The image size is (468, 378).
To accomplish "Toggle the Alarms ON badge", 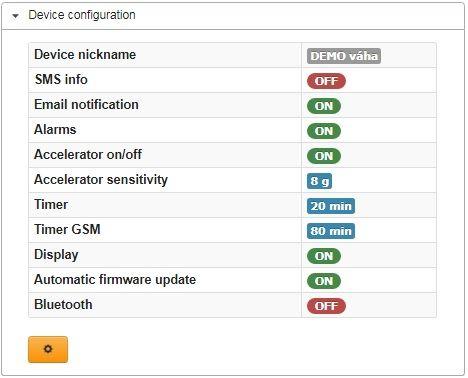I will point(324,131).
